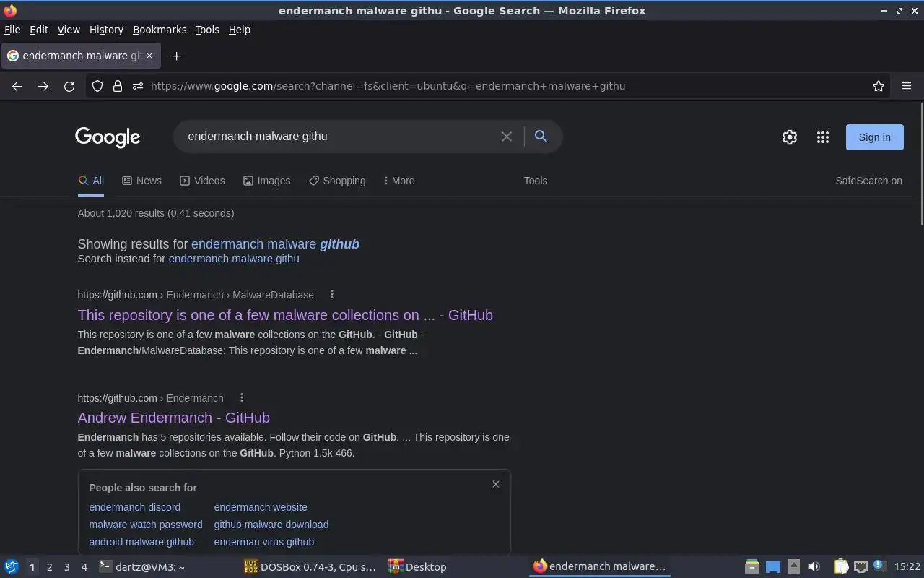Switch to the Videos results tab

(202, 181)
